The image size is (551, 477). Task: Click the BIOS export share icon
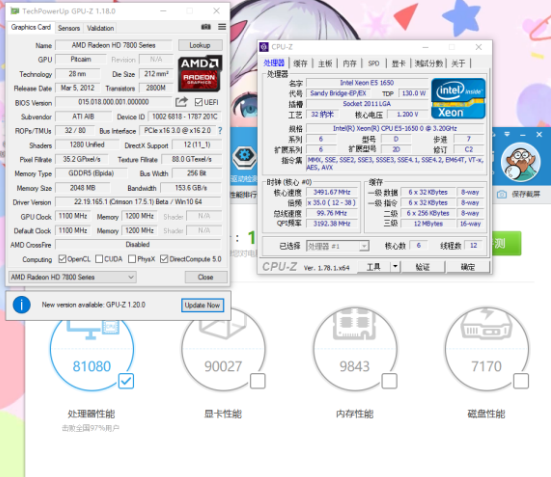pos(181,102)
